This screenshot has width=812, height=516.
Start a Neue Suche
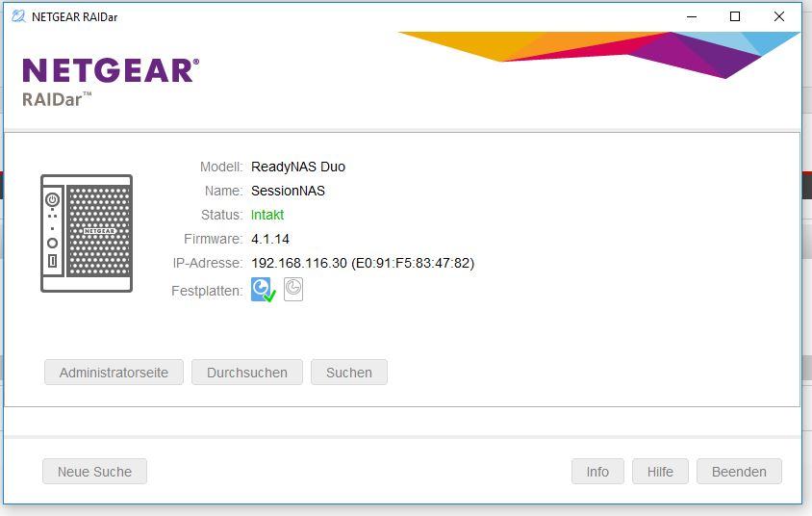(x=95, y=472)
